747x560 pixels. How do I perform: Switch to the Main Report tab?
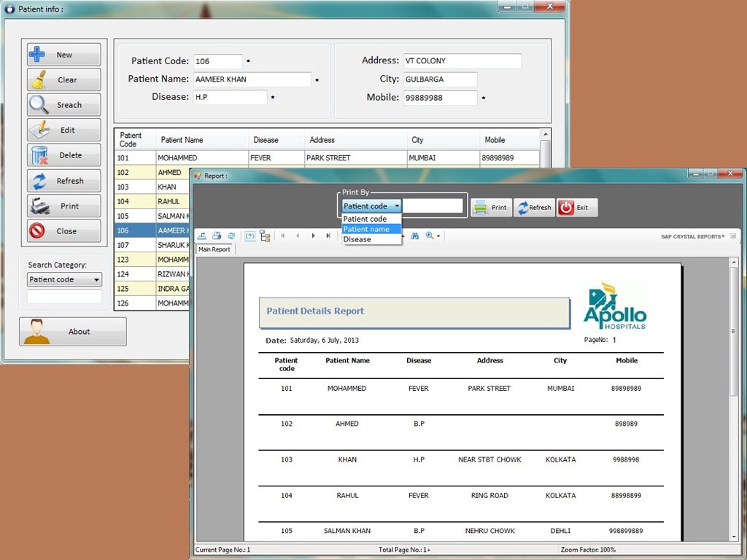214,249
